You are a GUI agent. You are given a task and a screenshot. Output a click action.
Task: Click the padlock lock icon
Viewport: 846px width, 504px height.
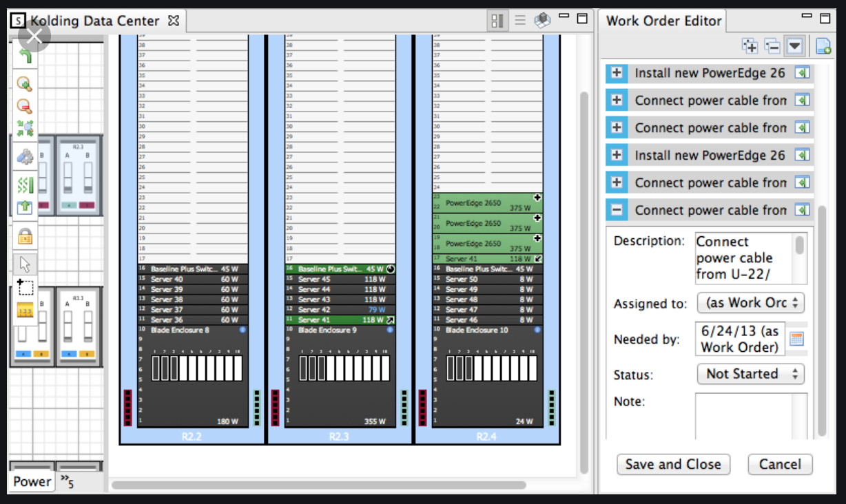[x=25, y=238]
